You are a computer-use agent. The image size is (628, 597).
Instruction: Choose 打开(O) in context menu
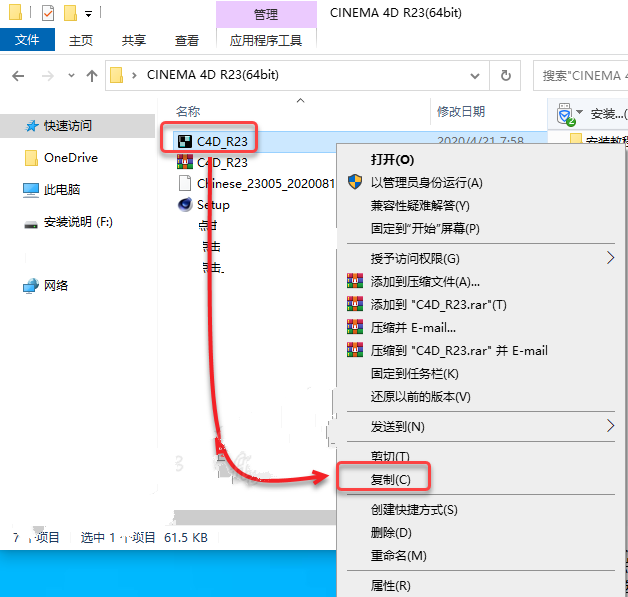pos(392,160)
